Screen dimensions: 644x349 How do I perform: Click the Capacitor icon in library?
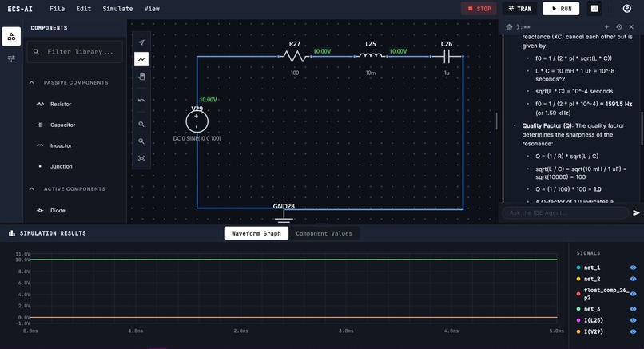point(40,125)
